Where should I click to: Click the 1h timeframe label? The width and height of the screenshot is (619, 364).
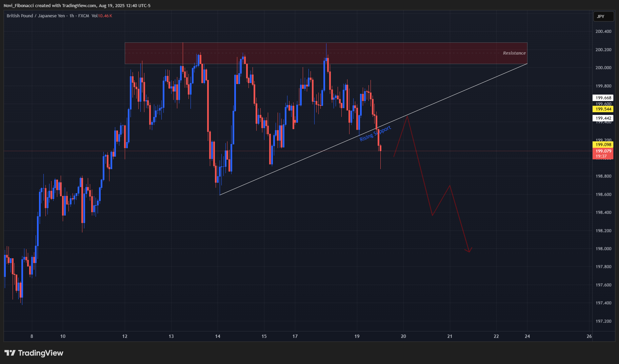[x=72, y=16]
